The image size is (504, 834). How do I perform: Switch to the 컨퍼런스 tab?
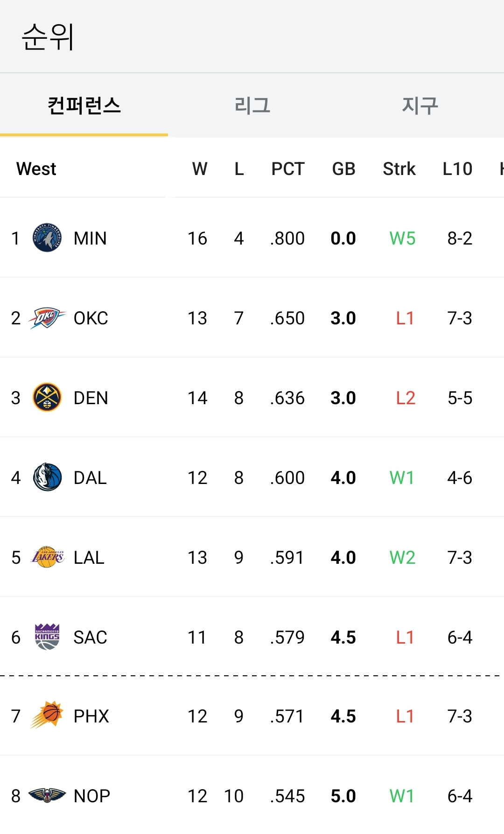click(84, 105)
